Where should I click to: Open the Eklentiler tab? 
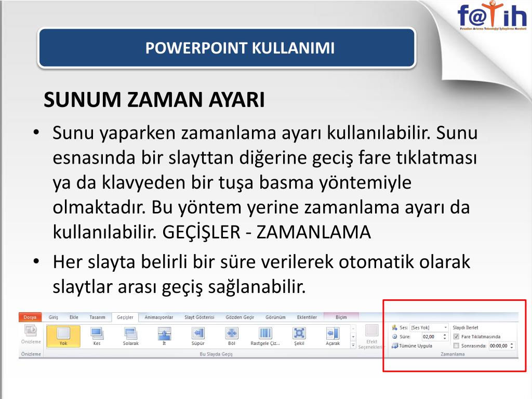[x=307, y=317]
